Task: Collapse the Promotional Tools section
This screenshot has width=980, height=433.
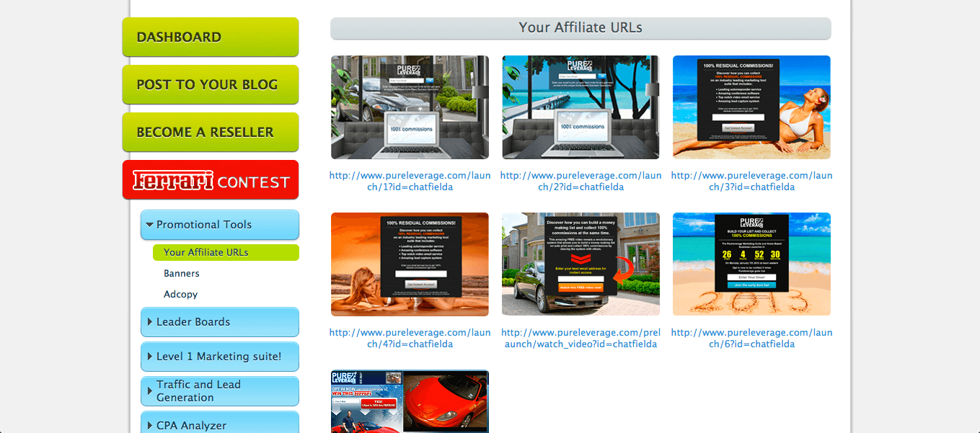Action: coord(220,225)
